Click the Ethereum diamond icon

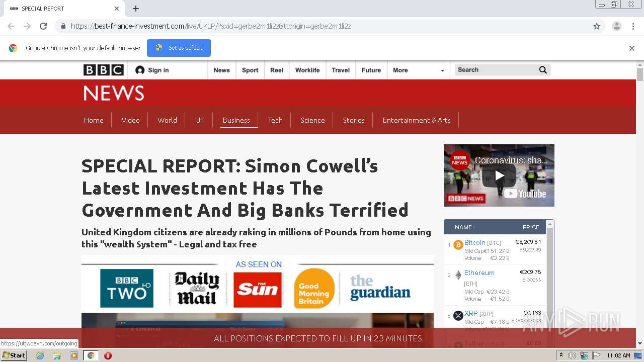tap(458, 275)
